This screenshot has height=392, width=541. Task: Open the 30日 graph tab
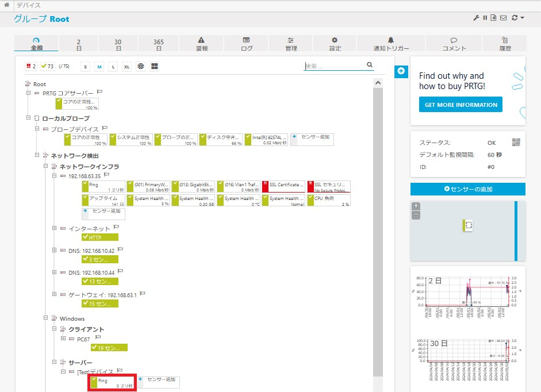pos(118,44)
